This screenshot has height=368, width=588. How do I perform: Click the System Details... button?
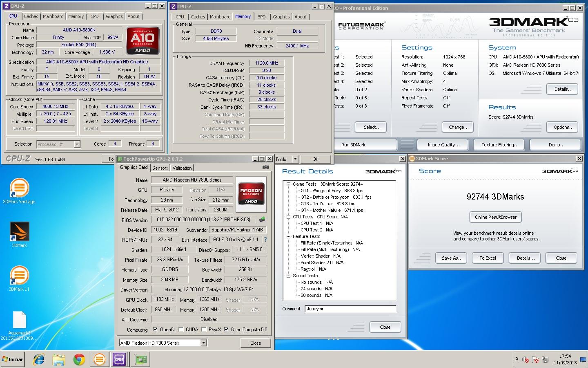563,89
